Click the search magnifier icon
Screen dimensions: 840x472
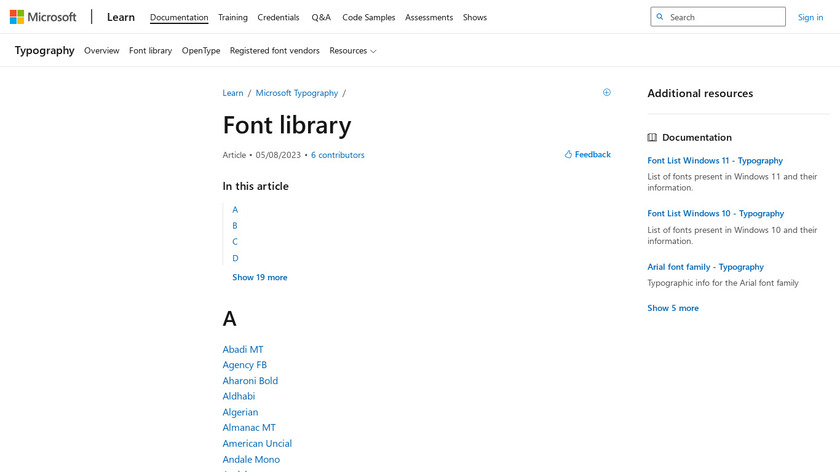click(660, 17)
